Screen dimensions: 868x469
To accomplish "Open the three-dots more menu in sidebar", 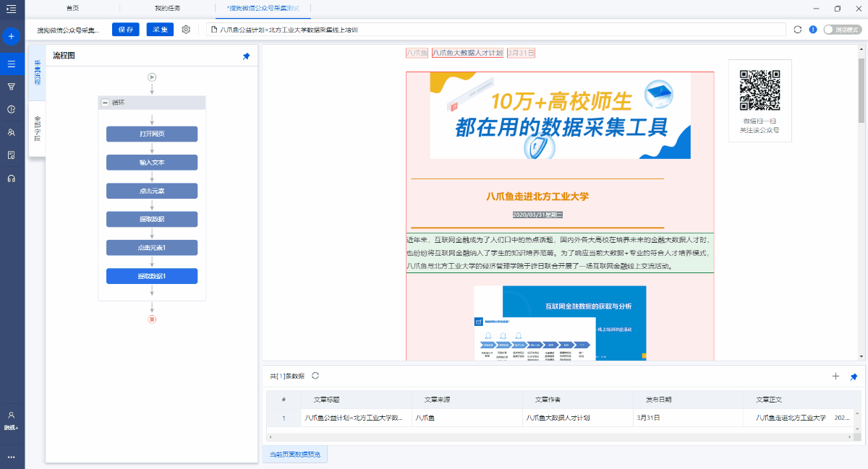I will pos(11,457).
